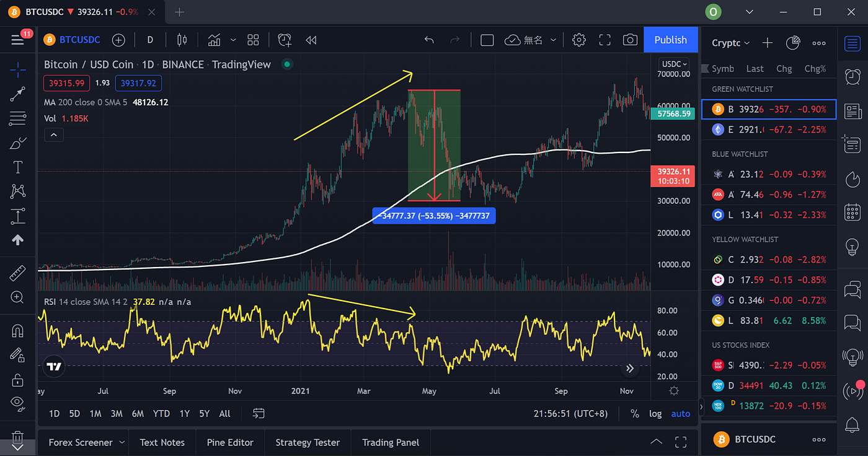Select the E 2921 watchlist row
The width and height of the screenshot is (868, 456).
click(769, 129)
